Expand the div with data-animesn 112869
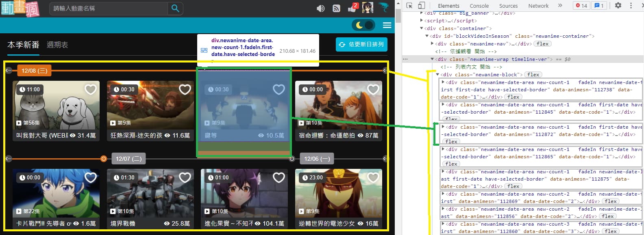The image size is (644, 235). click(x=443, y=194)
